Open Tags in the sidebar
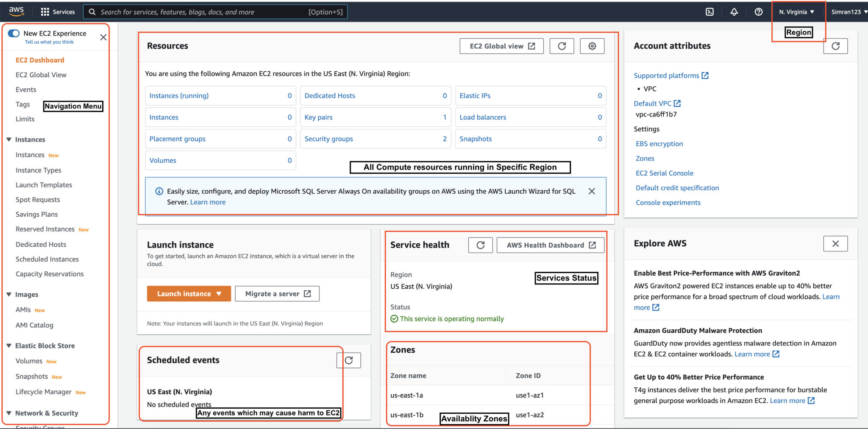Viewport: 868px width, 429px height. click(23, 104)
